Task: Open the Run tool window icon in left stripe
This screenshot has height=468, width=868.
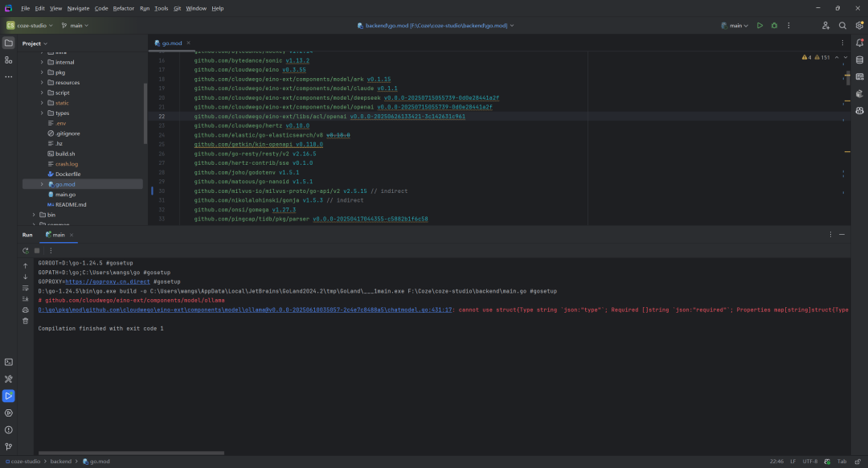Action: (x=9, y=396)
